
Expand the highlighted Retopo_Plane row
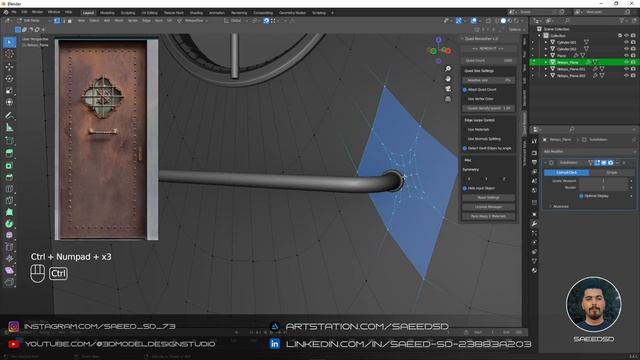(546, 62)
